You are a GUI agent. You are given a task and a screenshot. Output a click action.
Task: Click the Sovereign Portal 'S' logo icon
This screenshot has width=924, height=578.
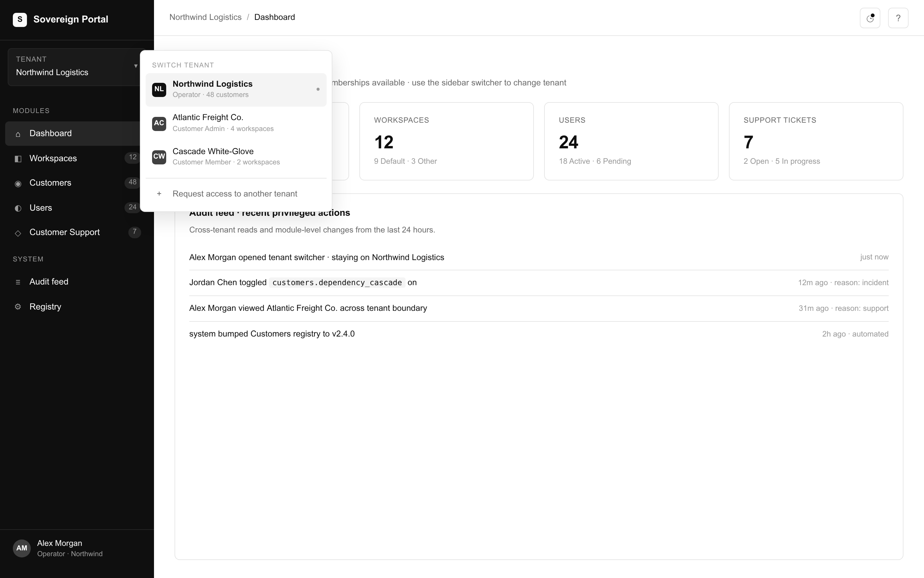tap(20, 20)
